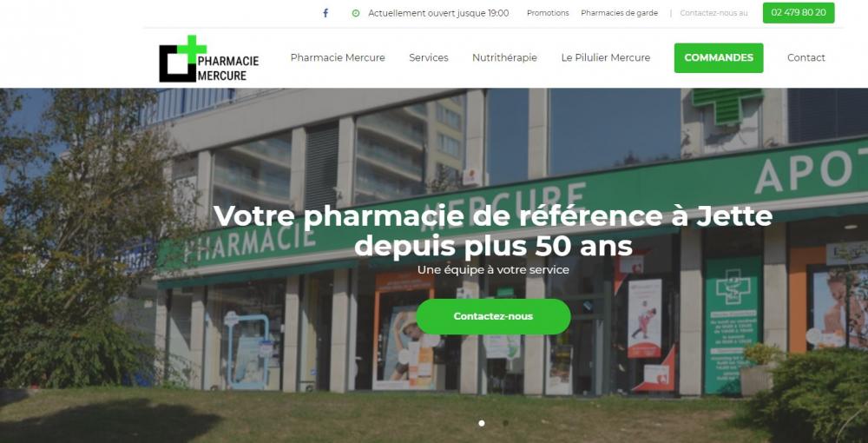
Task: Select the Nutrithérapie menu item
Action: [x=504, y=57]
